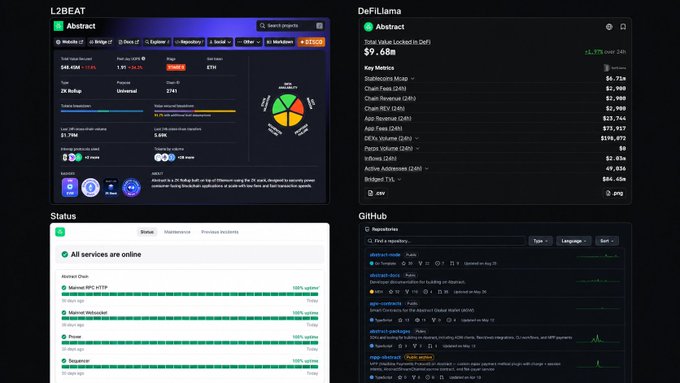This screenshot has height=383, width=680.
Task: Click the green check icon beside All services are online
Action: (x=65, y=255)
